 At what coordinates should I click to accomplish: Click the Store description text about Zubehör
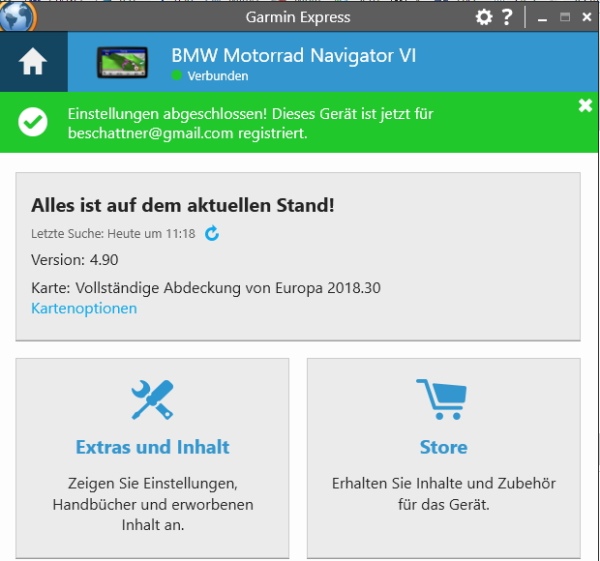point(443,493)
